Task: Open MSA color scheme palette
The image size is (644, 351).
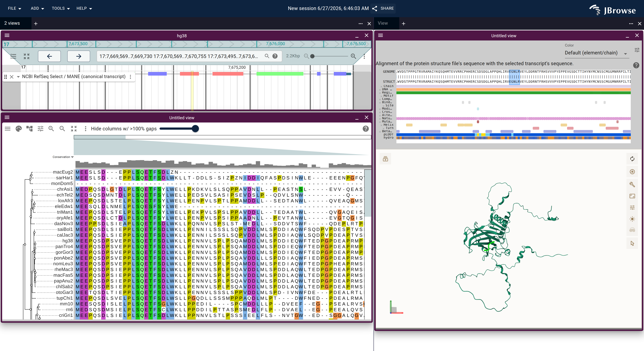Action: [x=18, y=129]
